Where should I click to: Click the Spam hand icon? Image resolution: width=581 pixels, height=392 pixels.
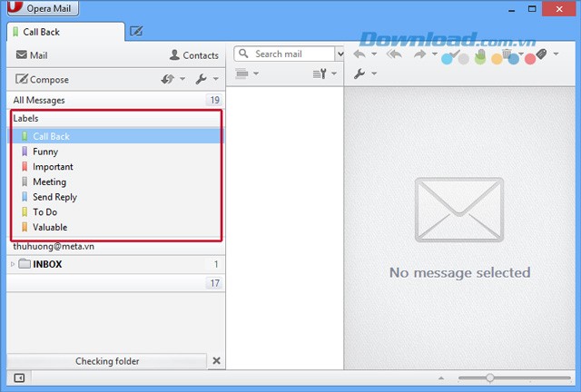pyautogui.click(x=480, y=54)
